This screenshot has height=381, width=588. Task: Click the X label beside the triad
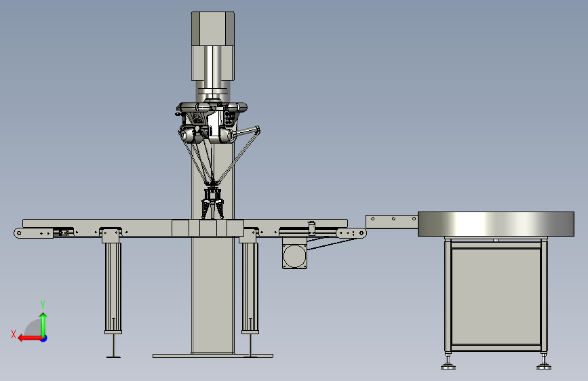(x=14, y=334)
